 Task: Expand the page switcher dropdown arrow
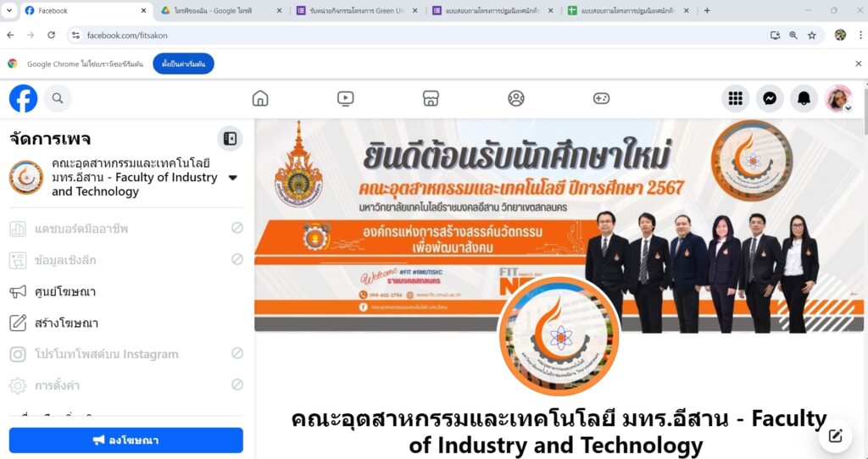[x=233, y=178]
